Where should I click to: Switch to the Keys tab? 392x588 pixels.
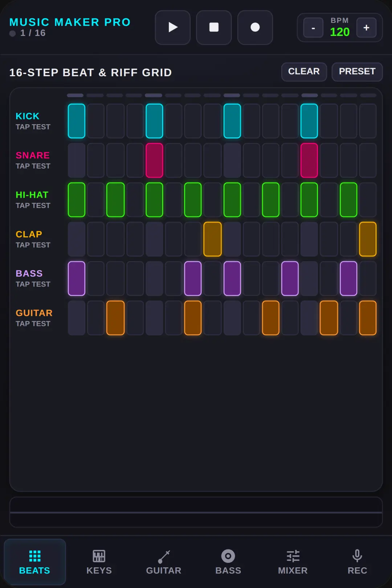99,562
